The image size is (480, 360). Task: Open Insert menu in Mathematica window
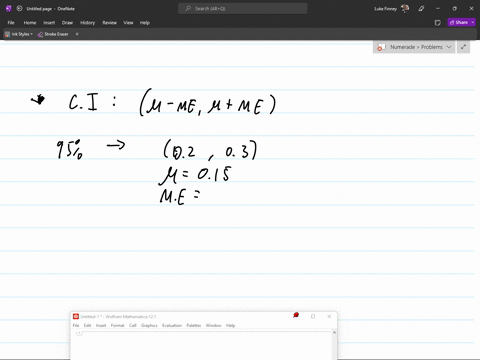pyautogui.click(x=101, y=325)
